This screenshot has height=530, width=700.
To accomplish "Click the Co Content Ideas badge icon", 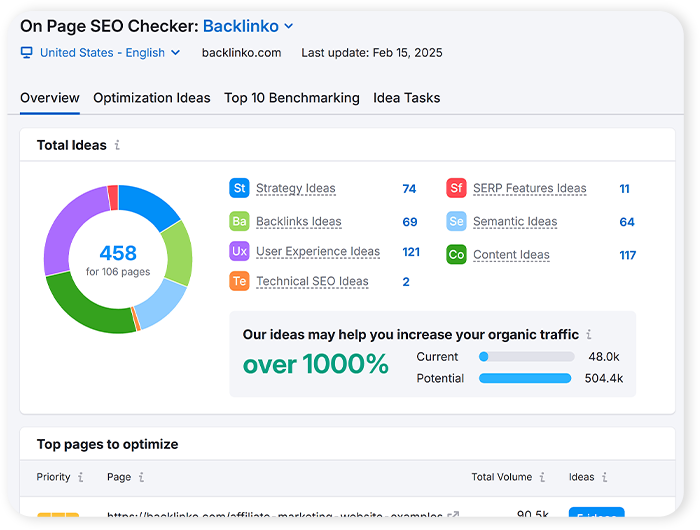I will tap(456, 255).
